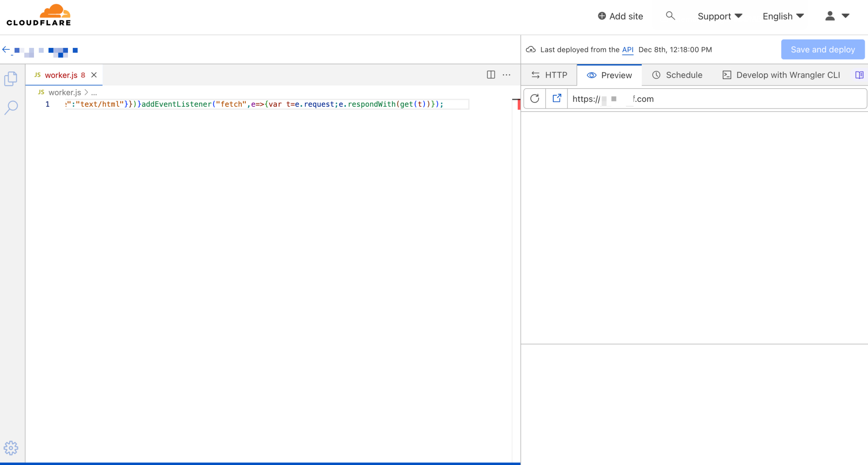Switch to the HTTP tab
Image resolution: width=868 pixels, height=465 pixels.
coord(549,75)
